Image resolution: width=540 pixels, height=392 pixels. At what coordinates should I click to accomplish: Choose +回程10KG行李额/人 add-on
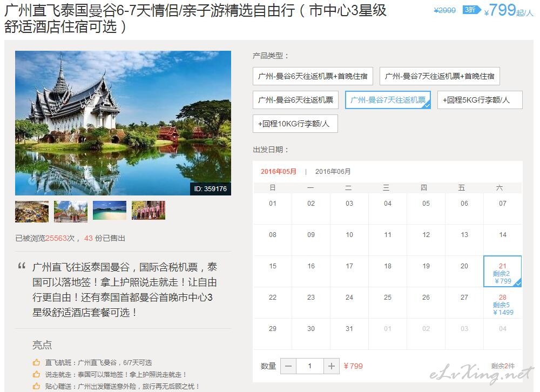pos(295,124)
